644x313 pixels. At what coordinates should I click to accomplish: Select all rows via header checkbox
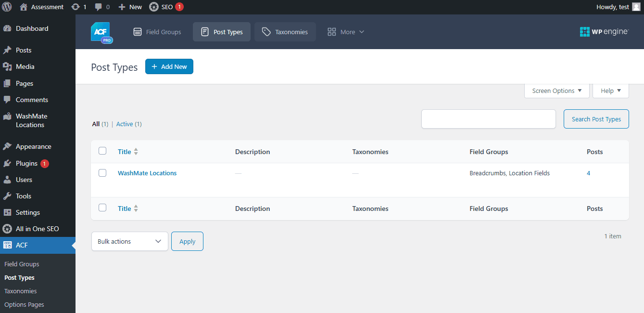[102, 151]
